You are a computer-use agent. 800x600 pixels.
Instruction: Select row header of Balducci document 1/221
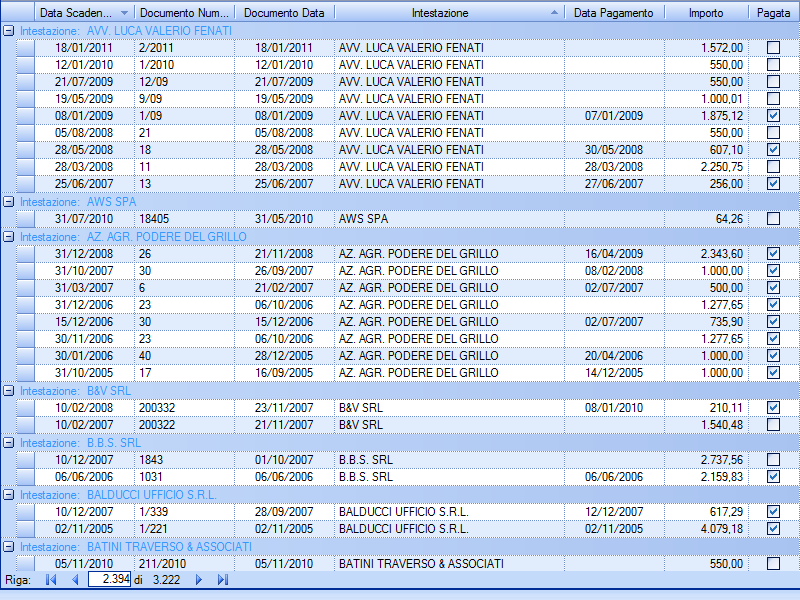25,529
